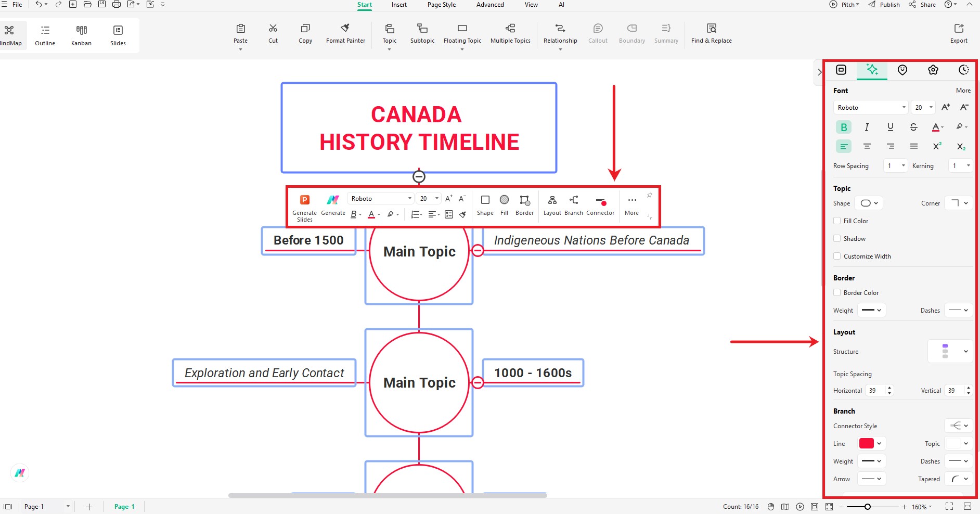Toggle Bold in the Font panel
Image resolution: width=980 pixels, height=514 pixels.
click(x=844, y=127)
